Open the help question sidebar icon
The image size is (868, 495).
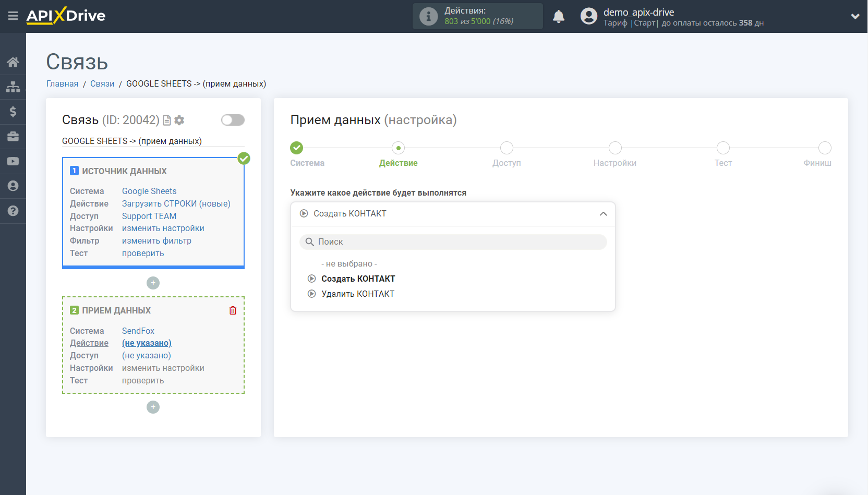click(13, 211)
